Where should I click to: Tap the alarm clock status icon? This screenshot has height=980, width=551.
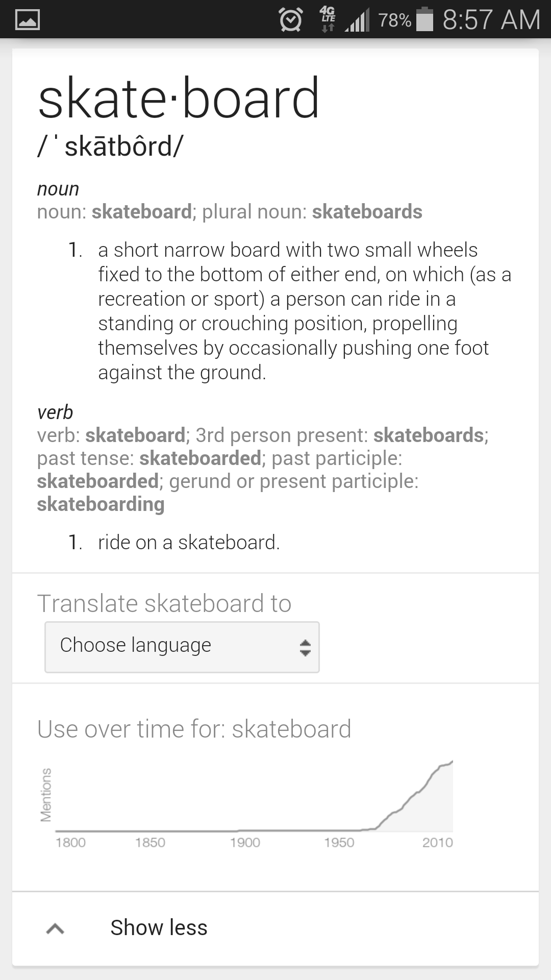point(290,20)
